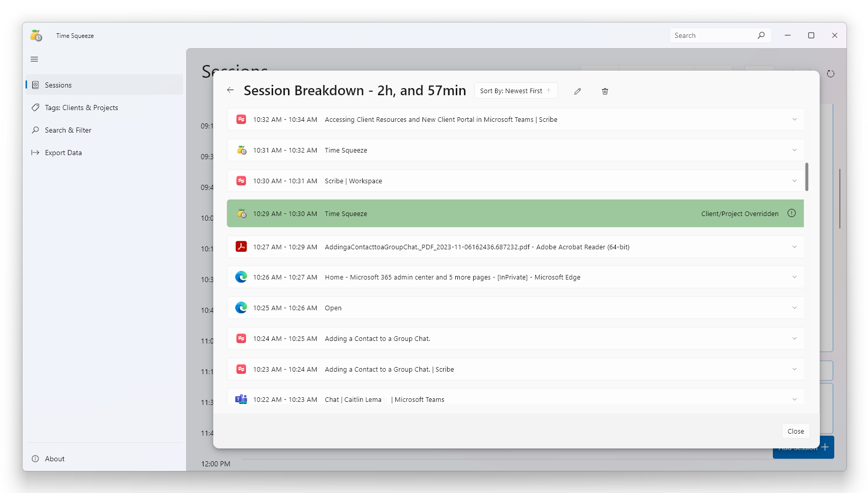Close the Session Breakdown dialog
This screenshot has height=493, width=868.
click(795, 431)
